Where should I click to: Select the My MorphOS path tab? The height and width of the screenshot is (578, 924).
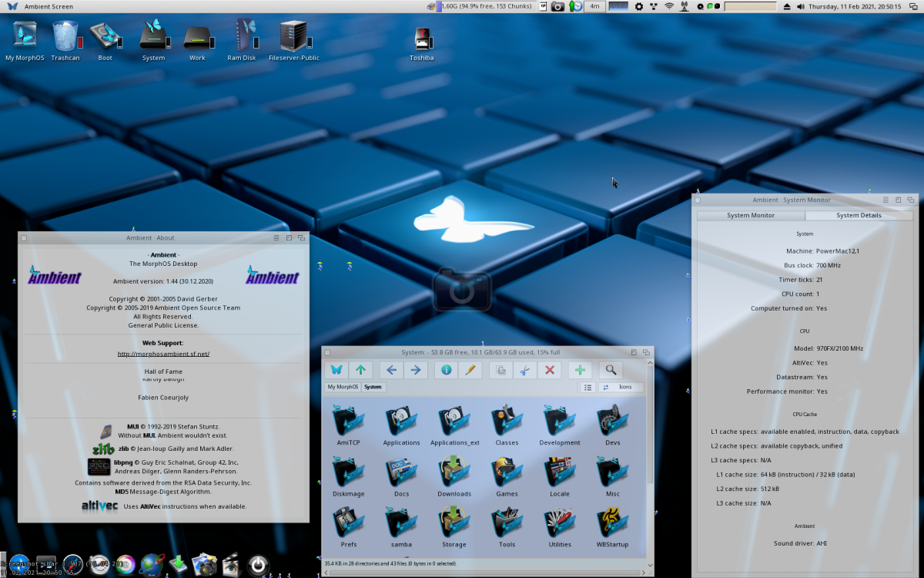[x=343, y=387]
